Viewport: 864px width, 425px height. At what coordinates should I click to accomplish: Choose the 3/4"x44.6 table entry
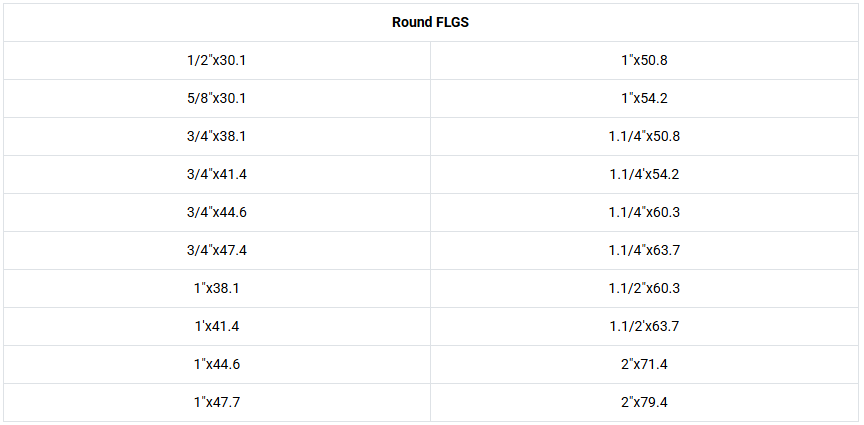(x=217, y=212)
